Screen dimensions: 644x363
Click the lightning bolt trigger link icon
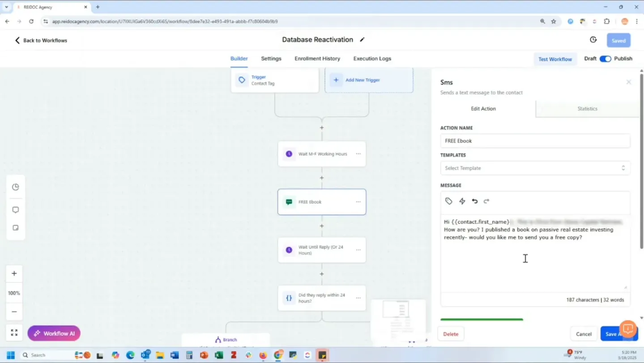coord(462,201)
